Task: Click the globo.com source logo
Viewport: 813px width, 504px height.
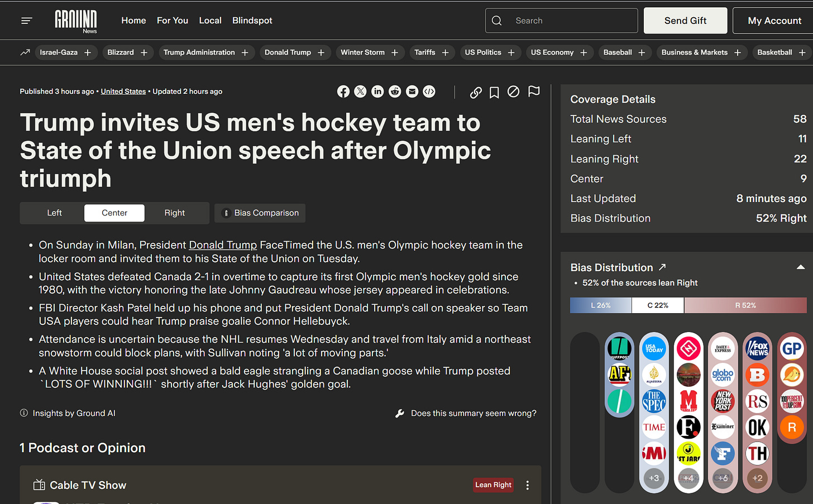Action: tap(723, 375)
